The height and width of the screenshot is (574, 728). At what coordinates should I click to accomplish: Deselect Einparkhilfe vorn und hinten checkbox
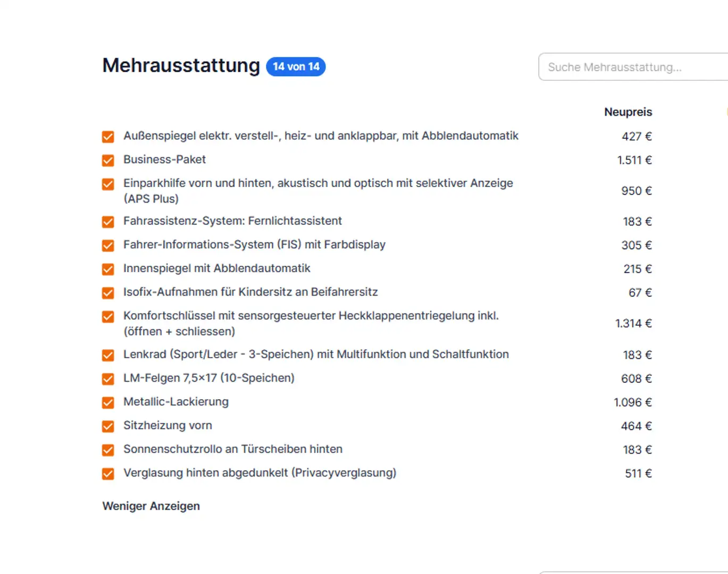click(108, 184)
